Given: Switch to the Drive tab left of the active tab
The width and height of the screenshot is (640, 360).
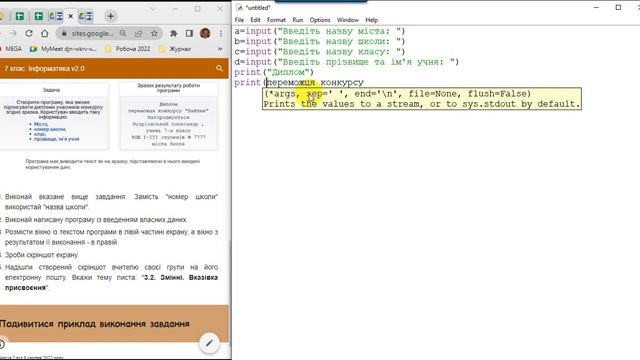Looking at the screenshot, I should tap(56, 16).
